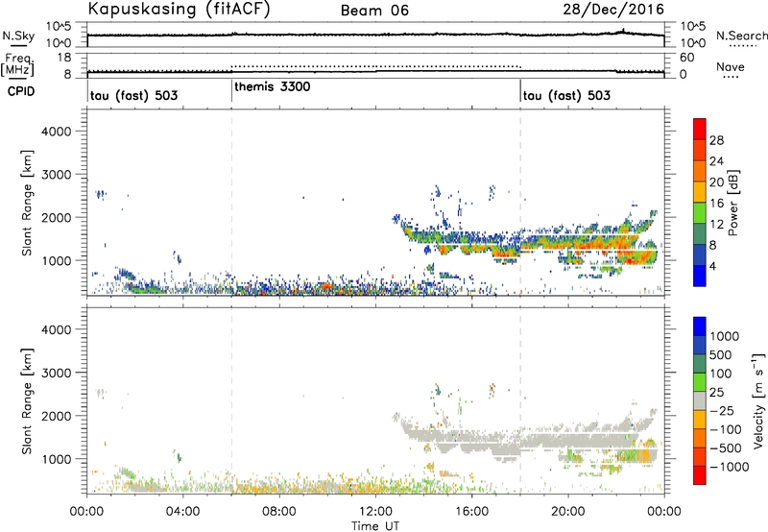Click the "04:00" time tick label
The width and height of the screenshot is (768, 532).
click(182, 512)
